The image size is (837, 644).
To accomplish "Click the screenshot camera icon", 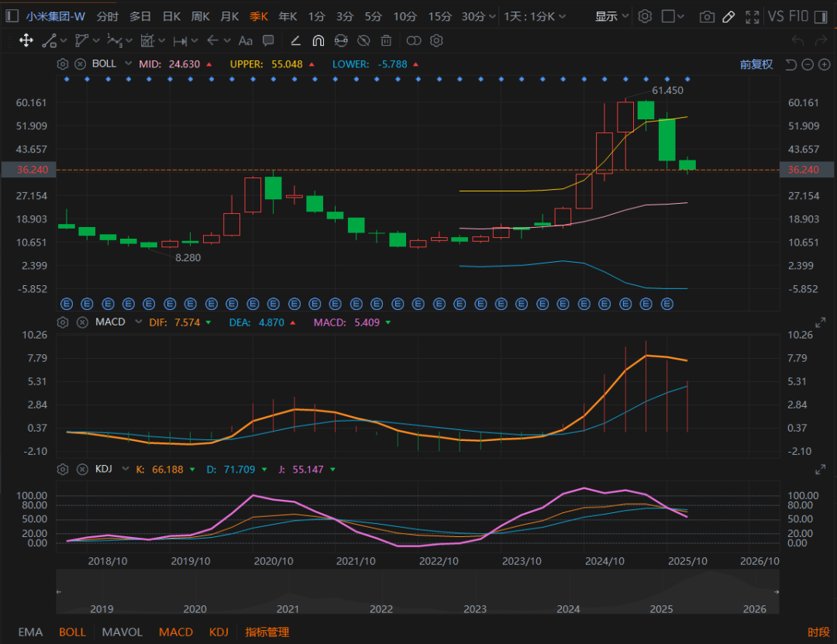I will (706, 16).
